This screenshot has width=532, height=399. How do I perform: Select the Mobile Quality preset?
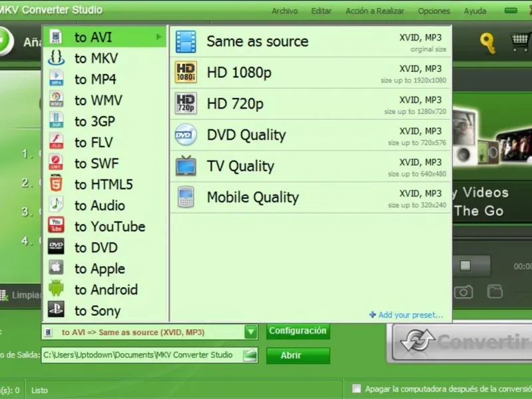[311, 198]
